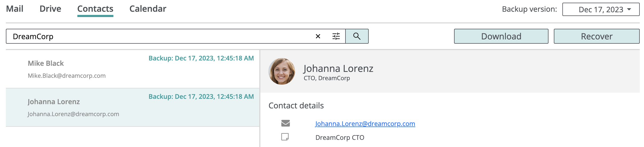Image resolution: width=644 pixels, height=147 pixels.
Task: Open the Calendar tab
Action: coord(148,9)
